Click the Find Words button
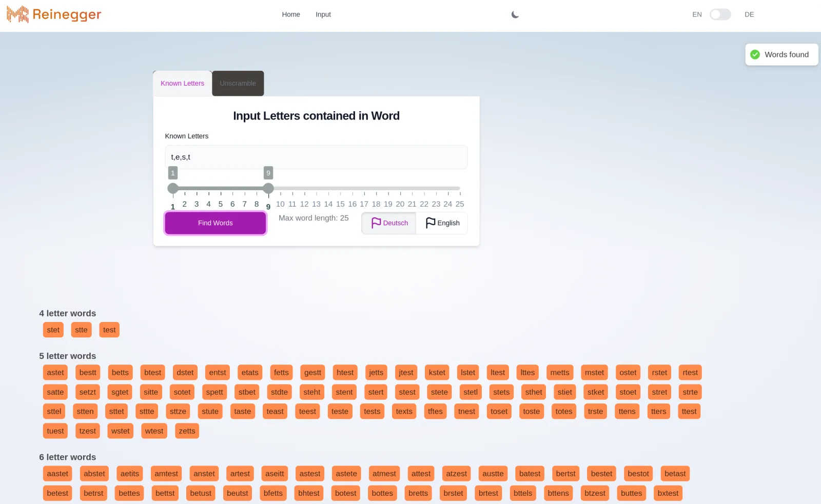The height and width of the screenshot is (504, 821). 216,223
